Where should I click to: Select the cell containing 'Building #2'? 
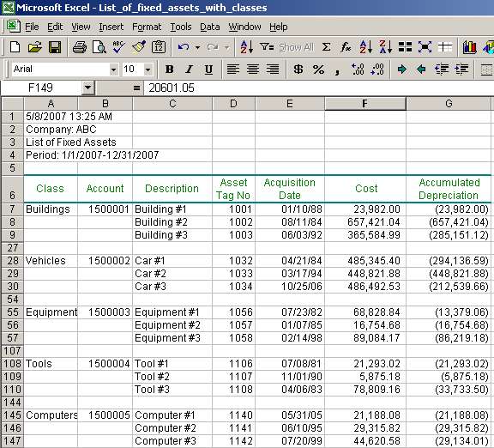pos(172,222)
